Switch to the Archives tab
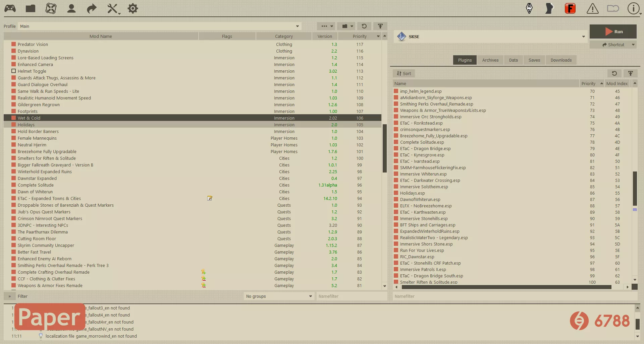The image size is (644, 344). coord(490,60)
